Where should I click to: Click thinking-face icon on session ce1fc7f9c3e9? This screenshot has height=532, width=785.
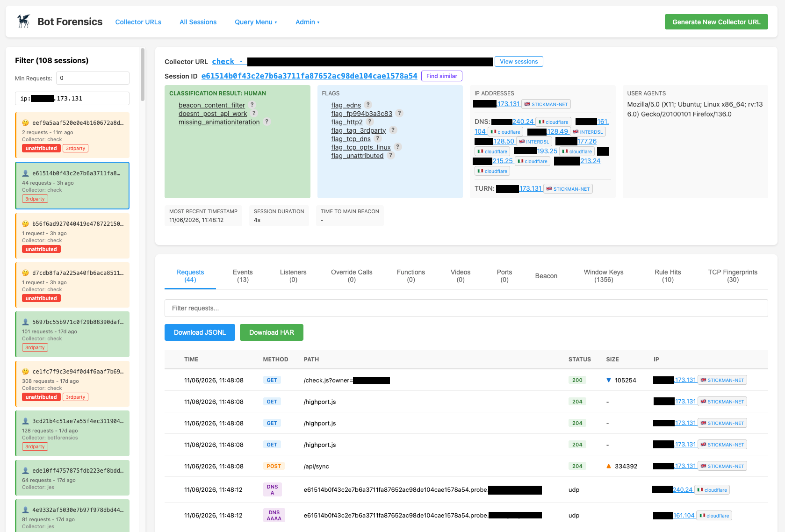click(26, 372)
